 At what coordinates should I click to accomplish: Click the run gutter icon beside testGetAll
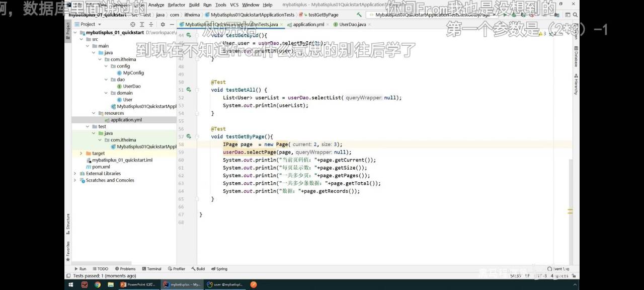tap(189, 90)
